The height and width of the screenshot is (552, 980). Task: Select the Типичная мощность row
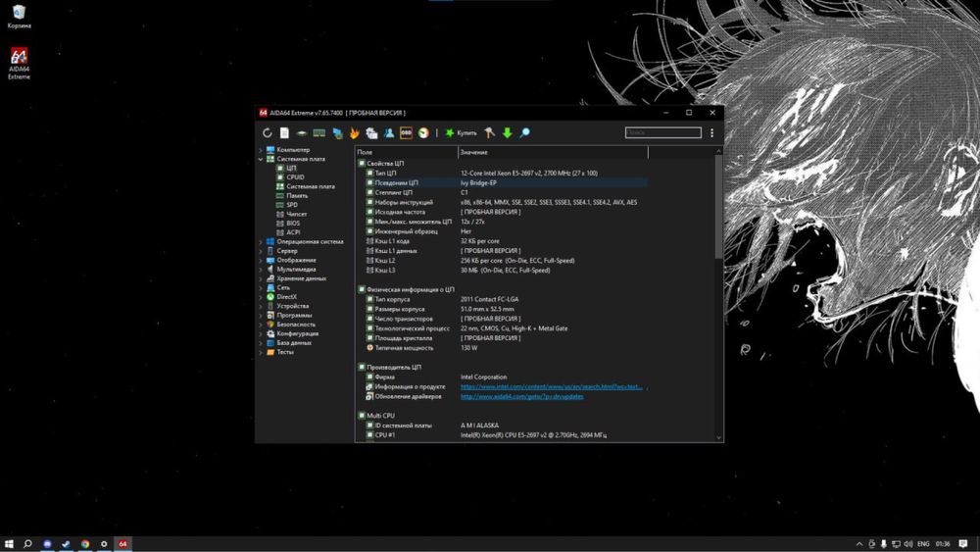(x=502, y=348)
